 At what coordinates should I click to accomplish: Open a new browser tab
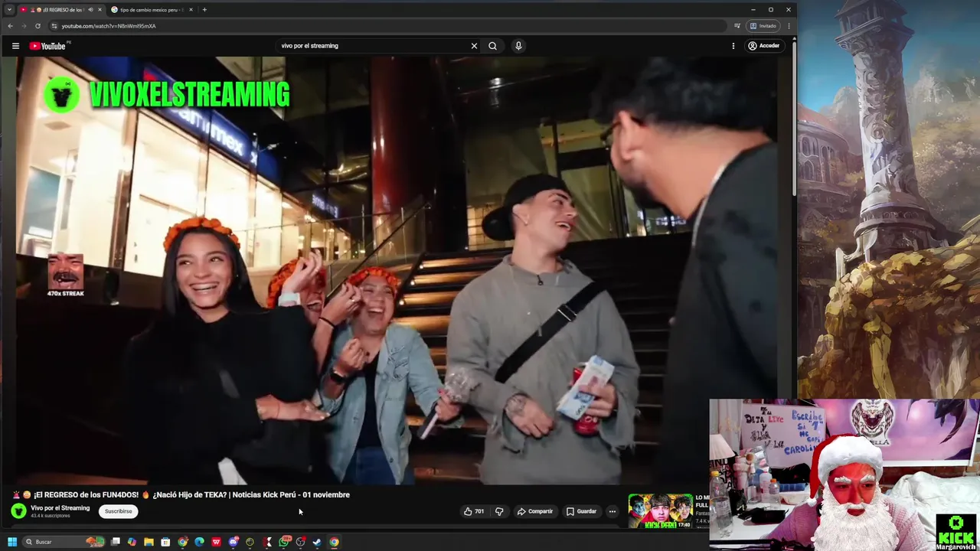[204, 10]
